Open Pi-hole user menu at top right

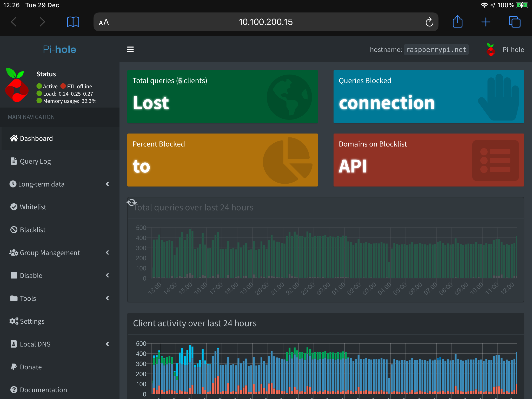[505, 50]
